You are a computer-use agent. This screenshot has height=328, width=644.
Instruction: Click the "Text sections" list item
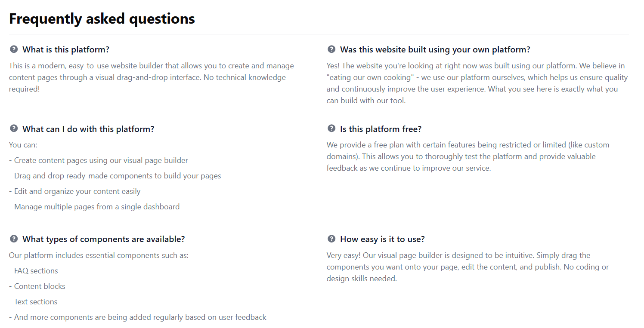click(x=33, y=302)
